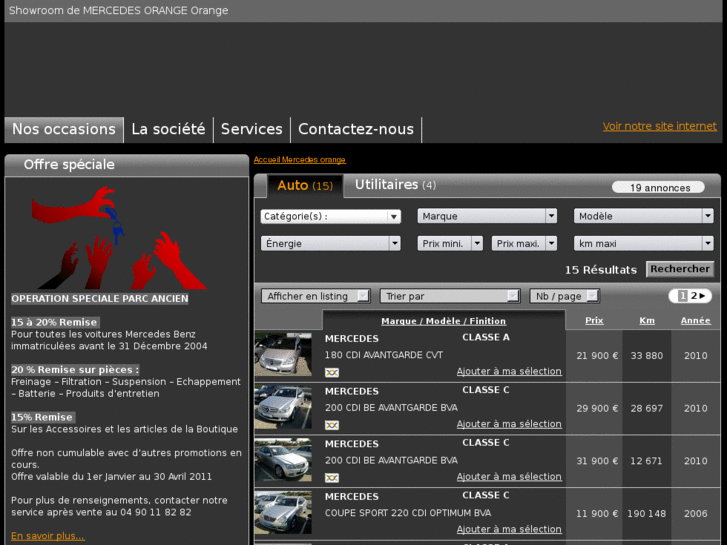The width and height of the screenshot is (727, 545).
Task: Expand the Énergie filter dropdown
Action: [x=330, y=243]
